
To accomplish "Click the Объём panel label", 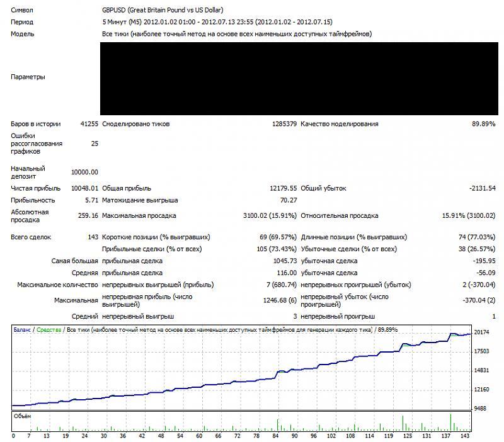I will 22,416.
